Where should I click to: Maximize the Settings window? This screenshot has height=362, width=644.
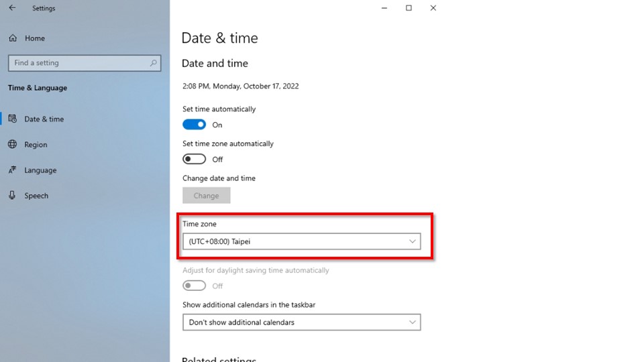pos(409,8)
